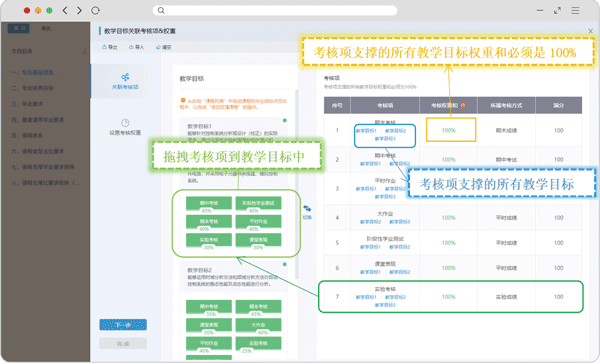
Task: Click the 考核项 column header
Action: tap(385, 105)
